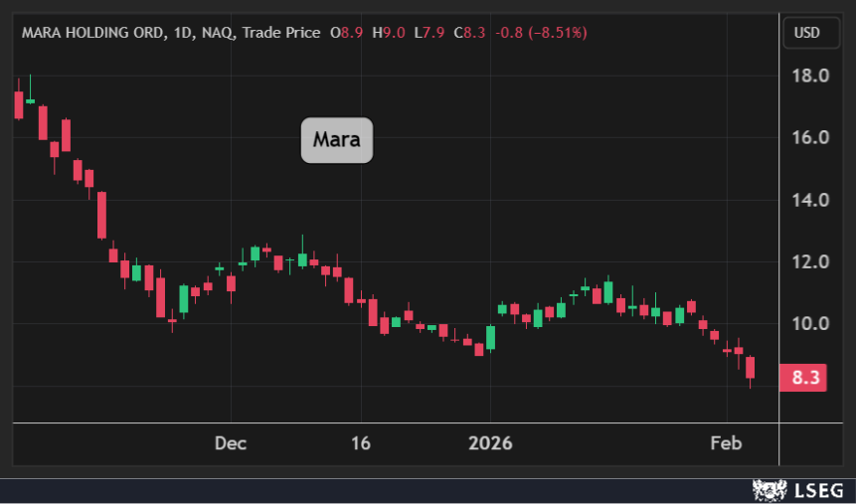Click the first red candlestick at far left
The height and width of the screenshot is (504, 856).
coord(18,104)
